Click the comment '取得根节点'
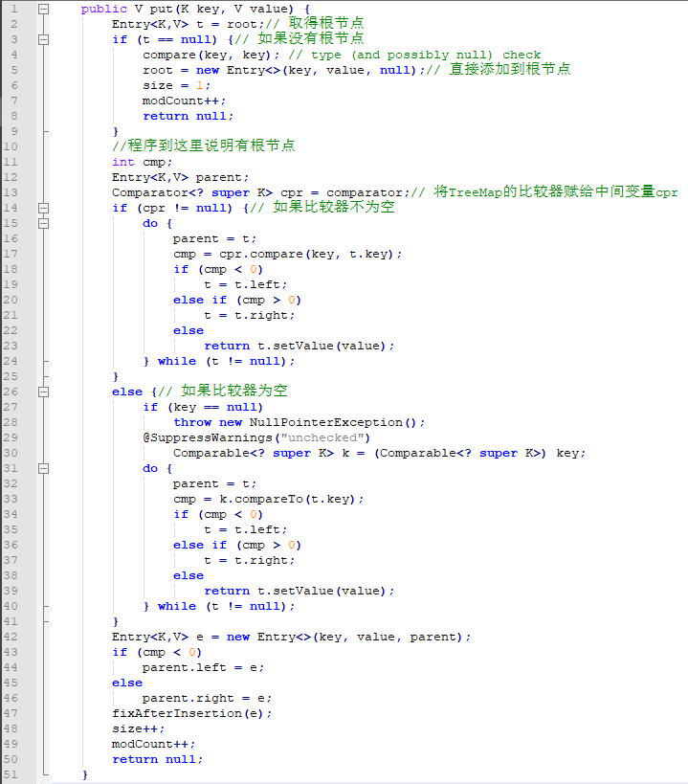 tap(325, 23)
